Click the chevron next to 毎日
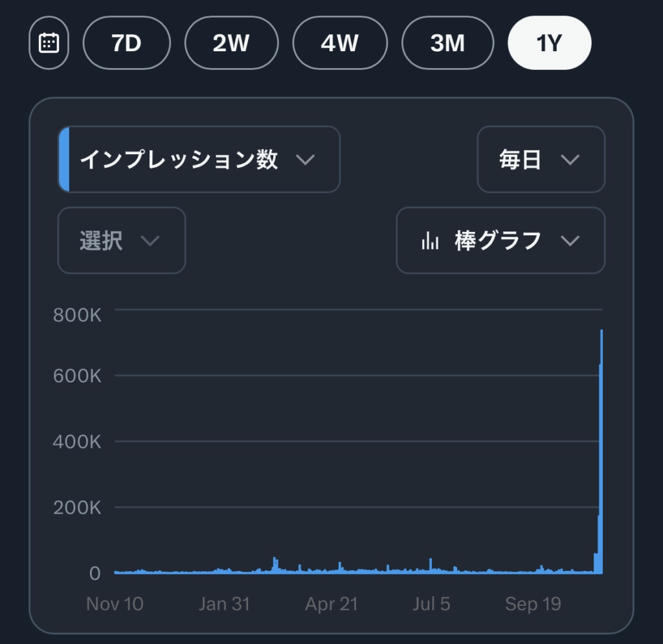This screenshot has width=663, height=644. pos(570,159)
